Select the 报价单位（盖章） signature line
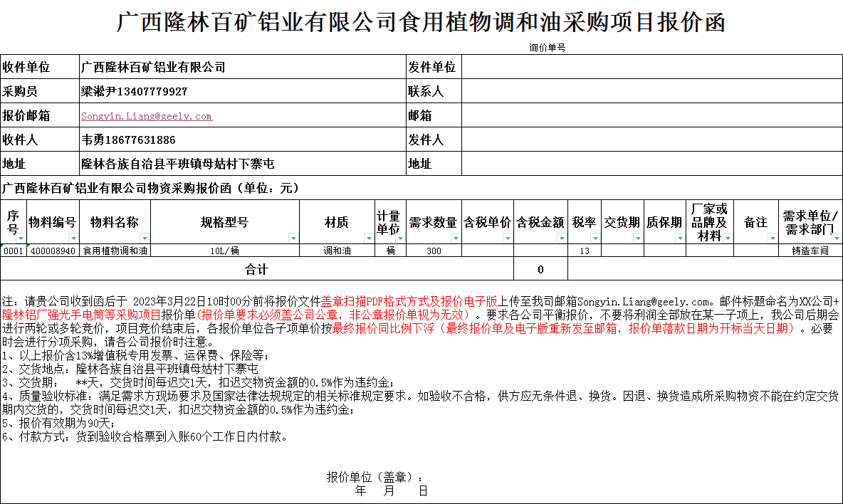843x504 pixels. (x=375, y=477)
